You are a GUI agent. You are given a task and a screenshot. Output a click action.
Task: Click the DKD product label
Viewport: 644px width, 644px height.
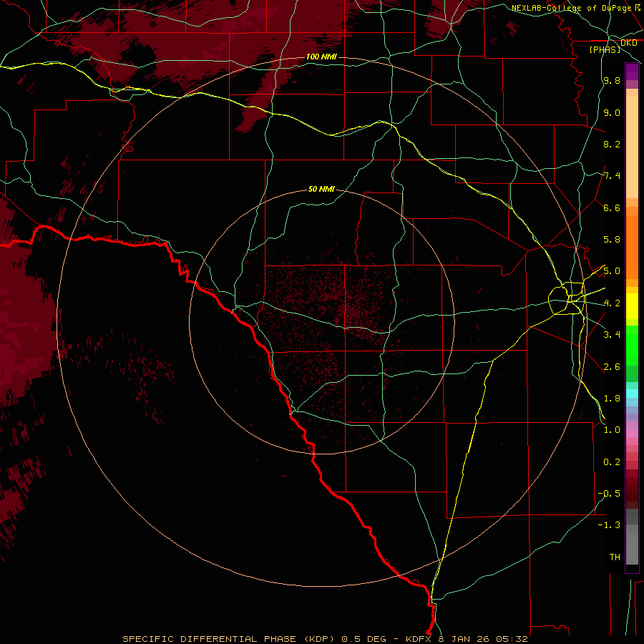(629, 43)
